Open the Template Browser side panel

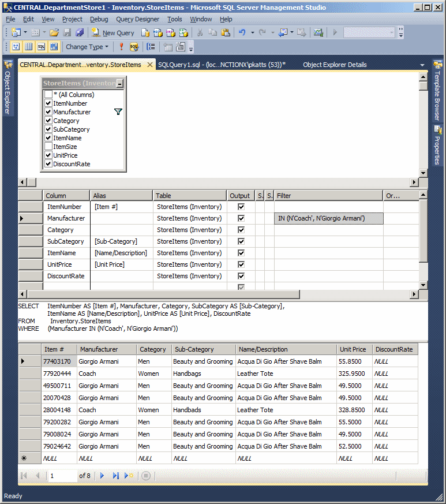tap(438, 91)
